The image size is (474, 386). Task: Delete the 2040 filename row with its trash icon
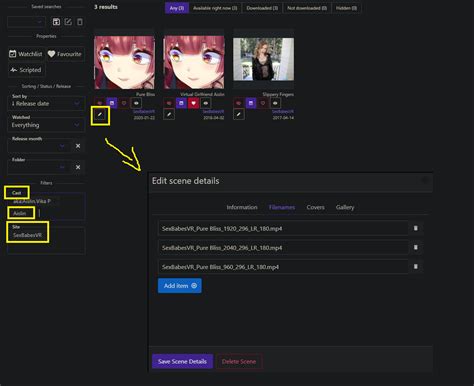tap(416, 247)
